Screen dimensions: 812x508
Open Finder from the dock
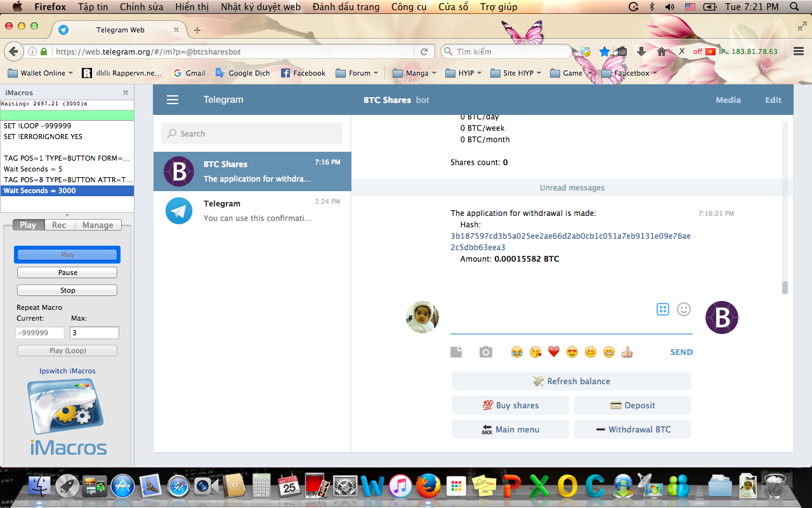[x=40, y=486]
